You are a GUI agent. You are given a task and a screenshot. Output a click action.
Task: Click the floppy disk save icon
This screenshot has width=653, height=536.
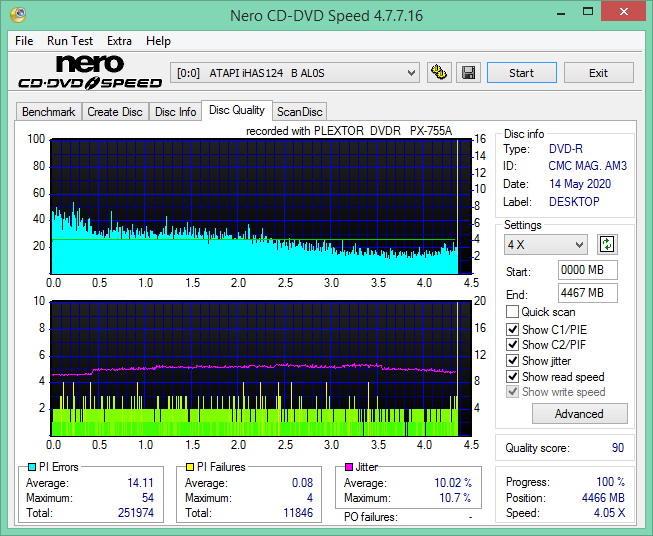pyautogui.click(x=469, y=73)
